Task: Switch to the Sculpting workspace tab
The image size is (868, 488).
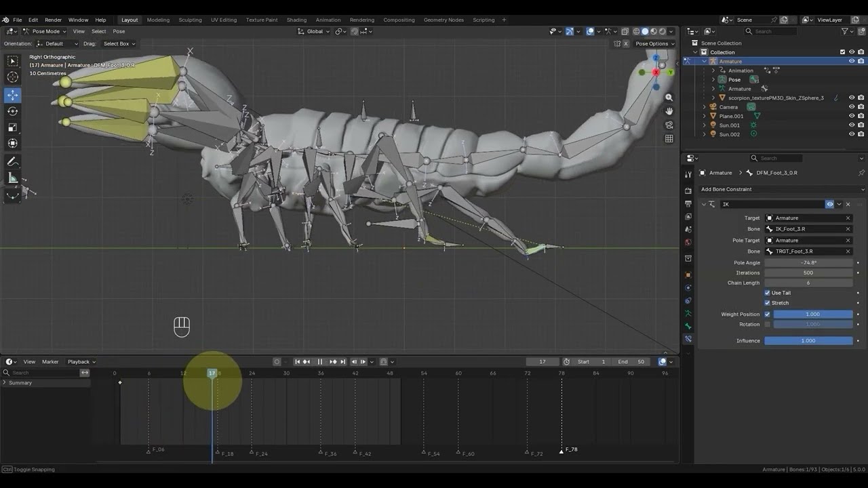Action: pos(190,20)
